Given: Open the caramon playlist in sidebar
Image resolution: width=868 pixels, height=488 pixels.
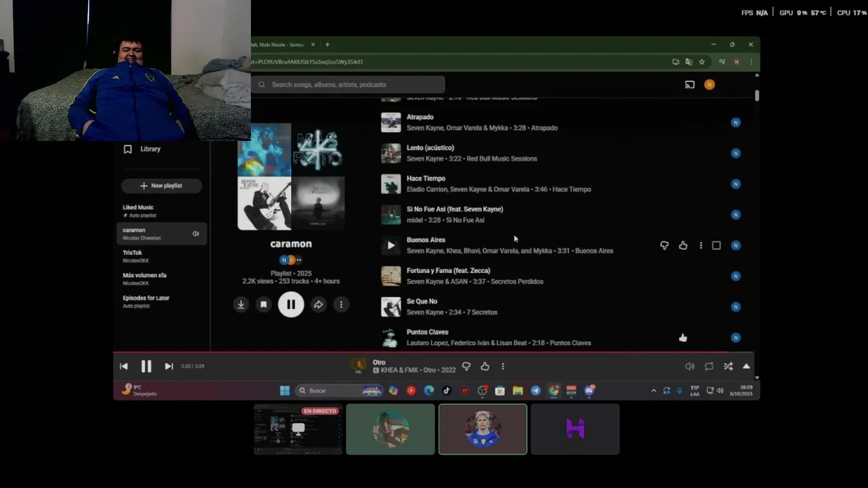Looking at the screenshot, I should tap(161, 234).
